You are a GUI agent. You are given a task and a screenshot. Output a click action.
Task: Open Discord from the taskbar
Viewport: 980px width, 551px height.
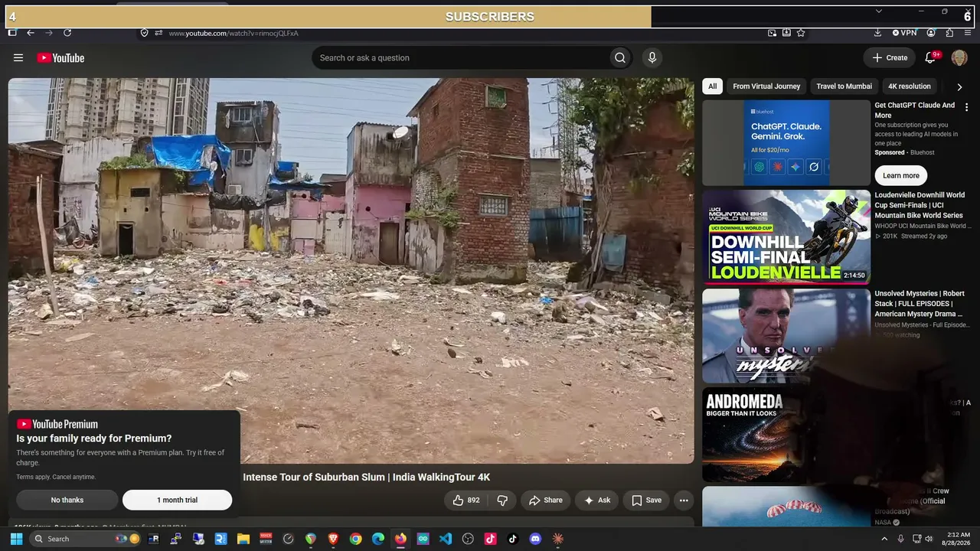[x=535, y=539]
